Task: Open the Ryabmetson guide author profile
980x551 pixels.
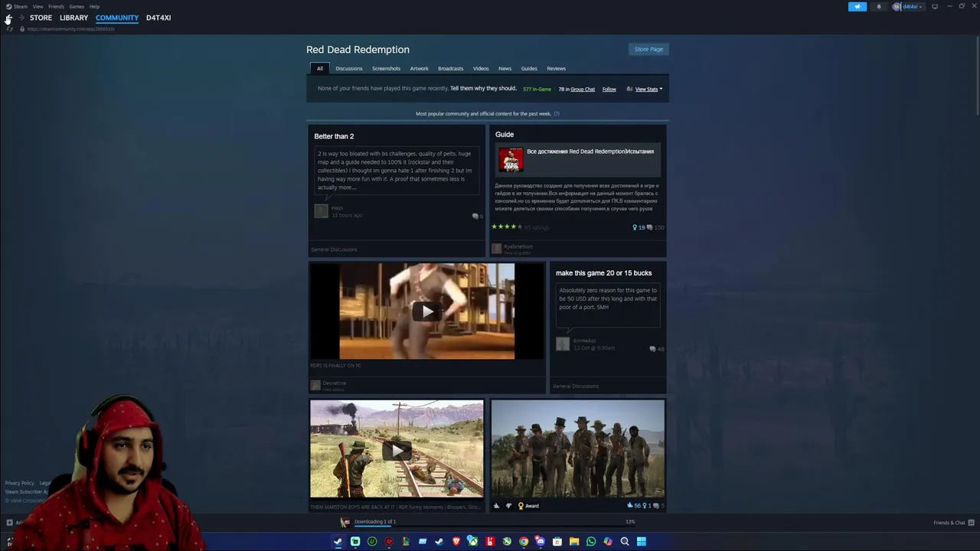Action: (x=518, y=246)
